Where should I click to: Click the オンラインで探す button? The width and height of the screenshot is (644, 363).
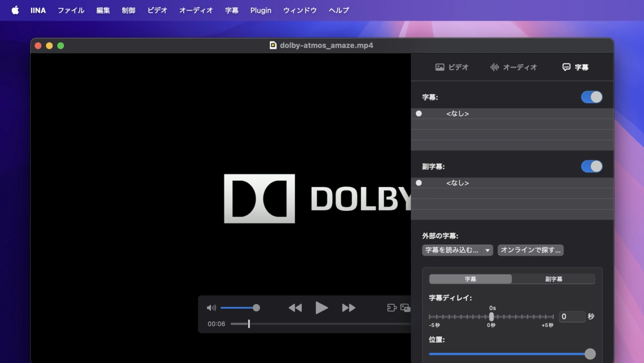[x=530, y=250]
